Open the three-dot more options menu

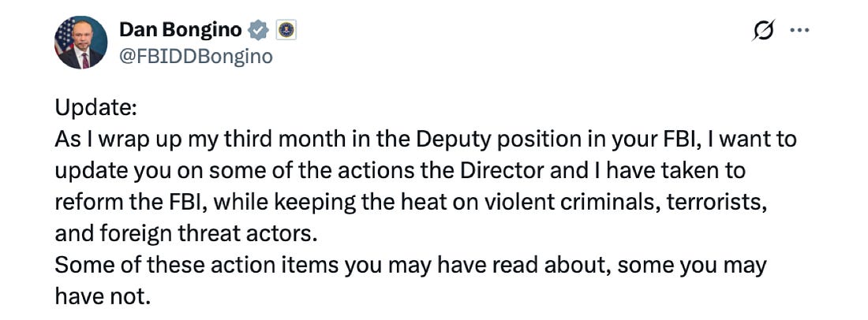pos(800,31)
